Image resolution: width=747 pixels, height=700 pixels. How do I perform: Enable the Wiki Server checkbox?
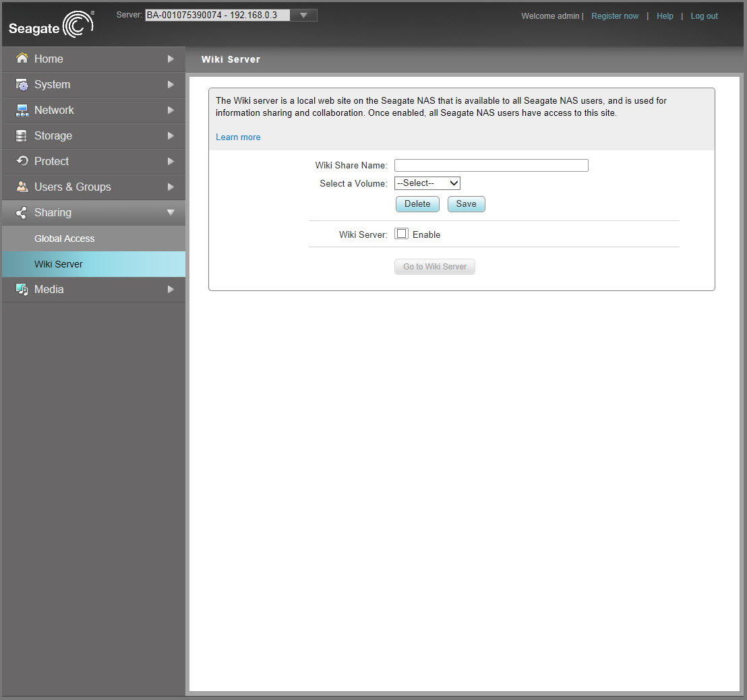(402, 234)
